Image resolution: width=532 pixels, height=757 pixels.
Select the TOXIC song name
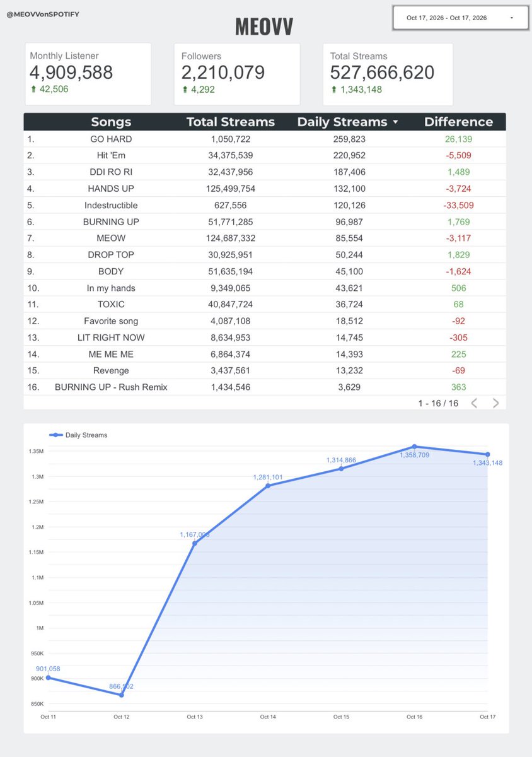(x=111, y=304)
